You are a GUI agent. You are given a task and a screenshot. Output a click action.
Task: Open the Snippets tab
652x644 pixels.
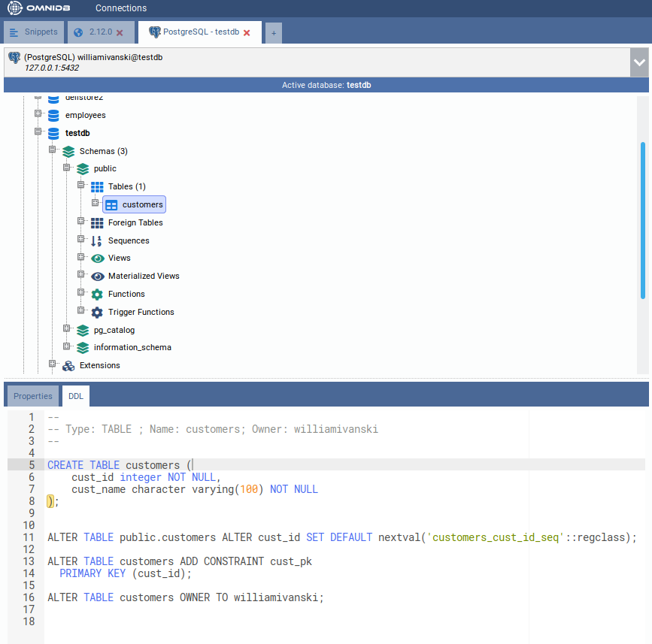tap(34, 32)
